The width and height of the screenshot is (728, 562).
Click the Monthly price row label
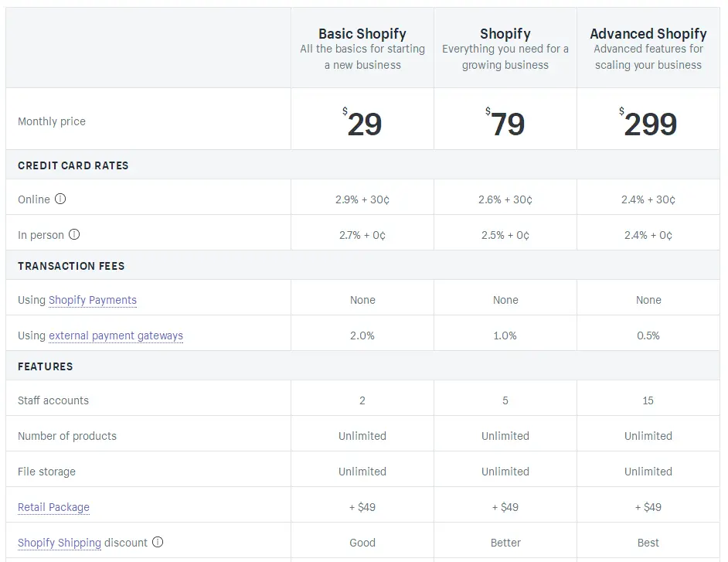[52, 121]
